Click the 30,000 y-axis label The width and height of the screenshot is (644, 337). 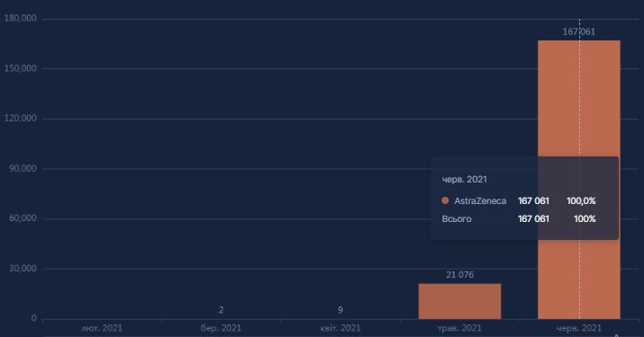click(x=22, y=269)
